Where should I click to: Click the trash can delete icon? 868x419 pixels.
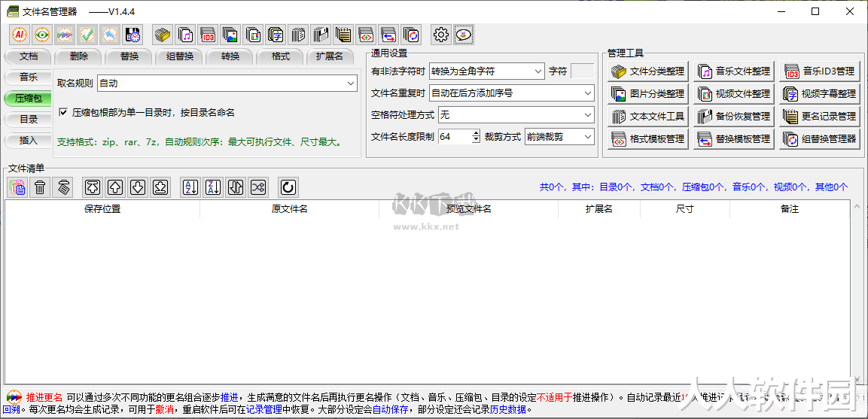(40, 187)
